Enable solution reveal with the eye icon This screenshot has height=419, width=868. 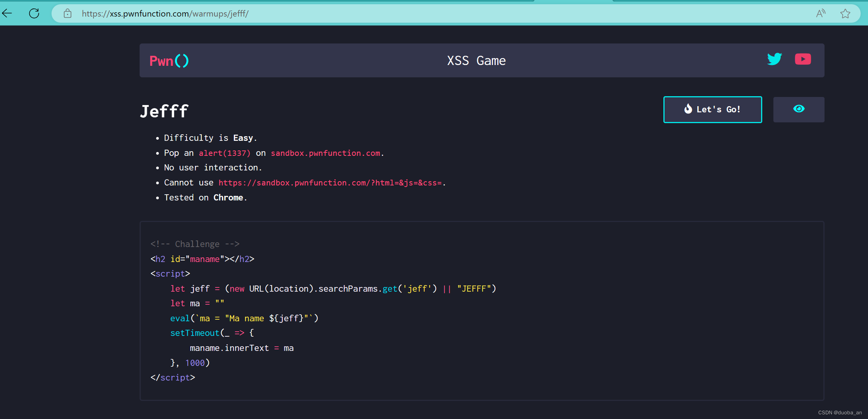799,109
